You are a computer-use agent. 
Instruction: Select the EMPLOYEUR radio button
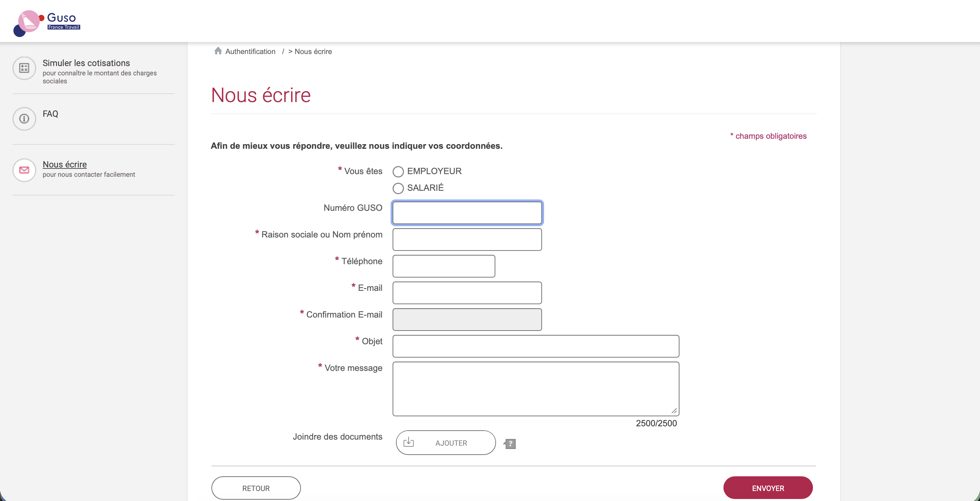[x=398, y=171]
